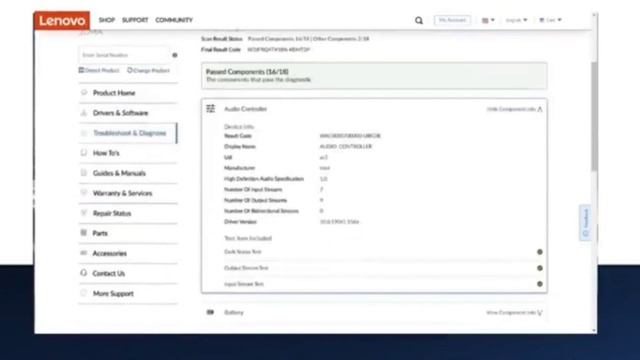Open the Cart dropdown

click(550, 20)
